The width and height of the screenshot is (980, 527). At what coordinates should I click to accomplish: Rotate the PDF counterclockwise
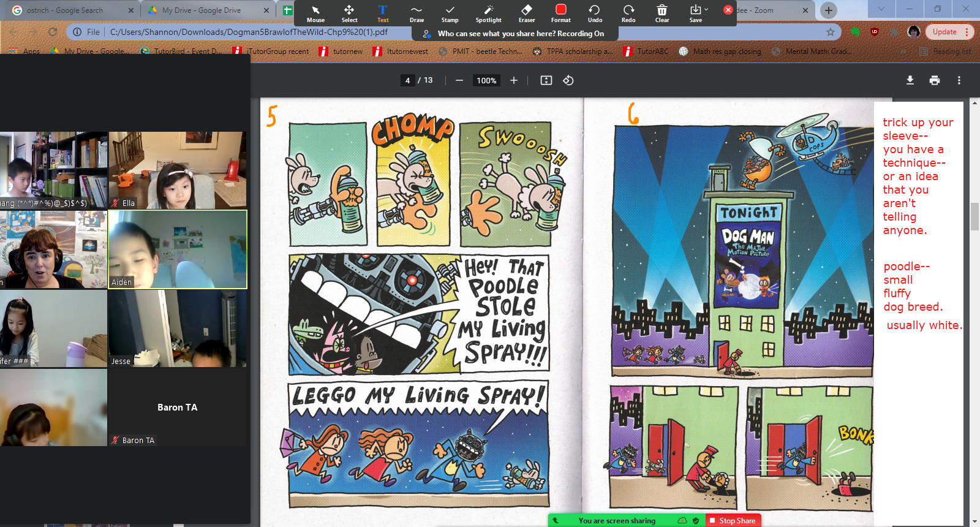click(x=568, y=80)
